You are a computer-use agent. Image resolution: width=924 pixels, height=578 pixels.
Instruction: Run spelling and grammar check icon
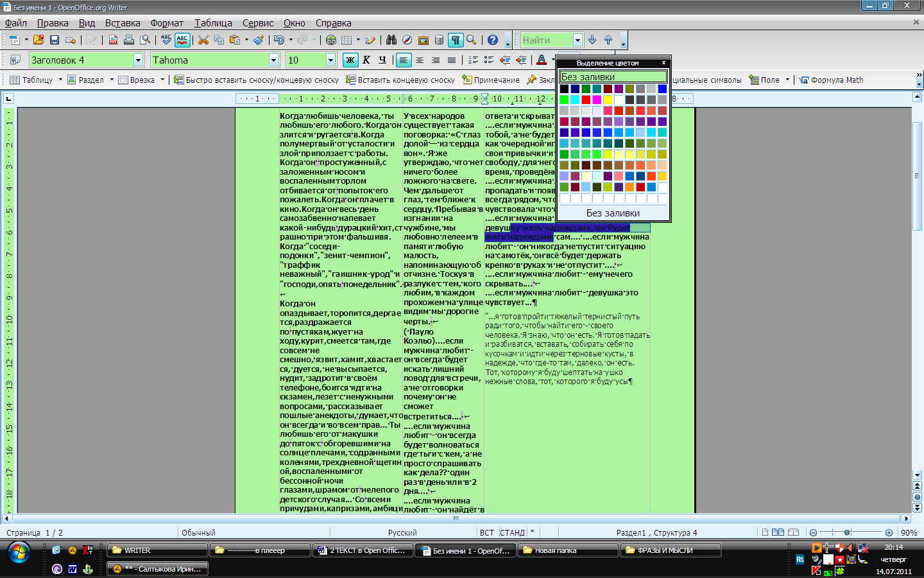[x=166, y=40]
